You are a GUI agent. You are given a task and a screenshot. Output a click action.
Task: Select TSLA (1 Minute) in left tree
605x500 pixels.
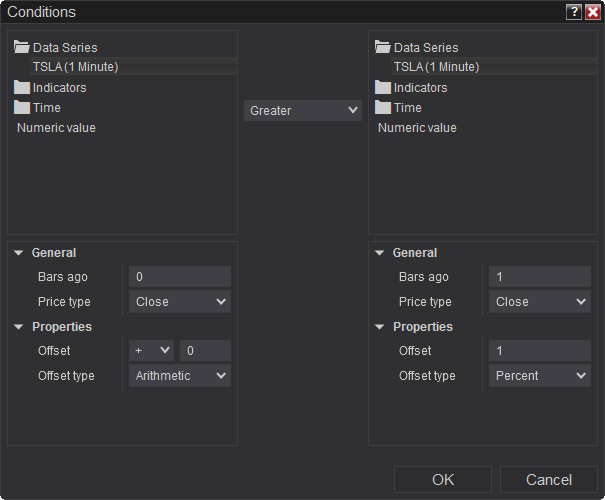coord(75,67)
